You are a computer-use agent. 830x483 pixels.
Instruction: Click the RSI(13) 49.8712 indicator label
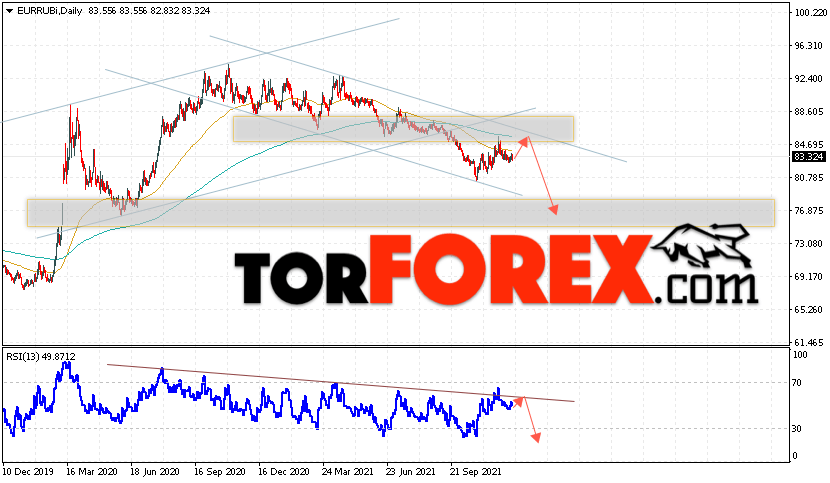[41, 357]
